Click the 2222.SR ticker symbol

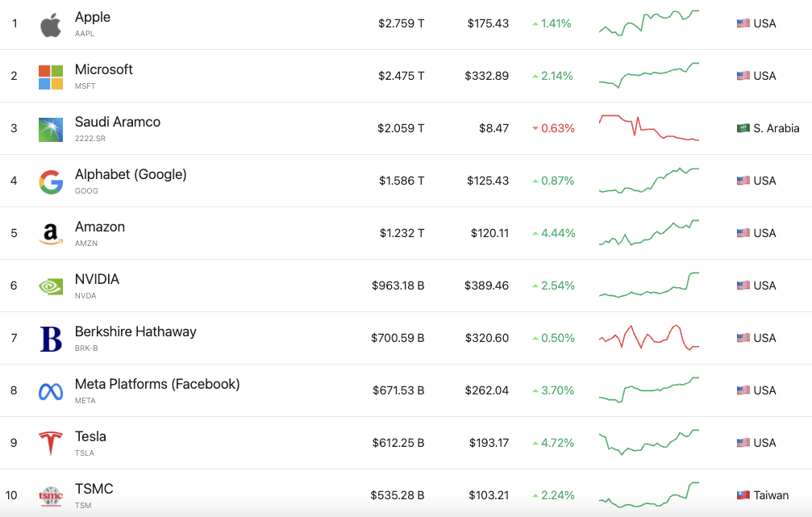(x=90, y=138)
